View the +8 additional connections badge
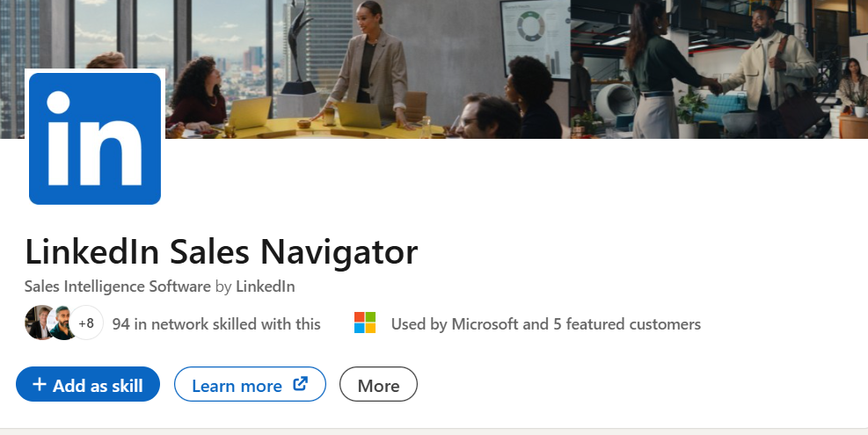This screenshot has width=868, height=435. 86,323
